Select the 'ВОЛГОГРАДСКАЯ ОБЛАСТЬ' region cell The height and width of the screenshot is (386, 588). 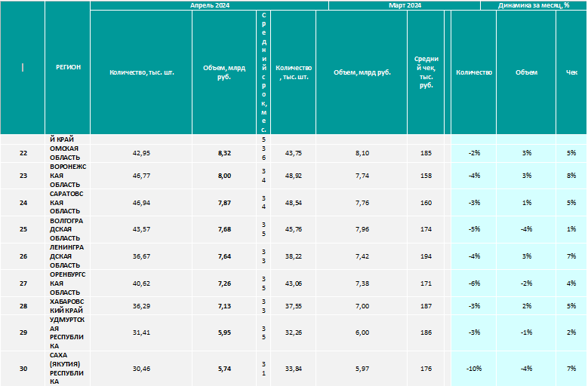[x=67, y=229]
